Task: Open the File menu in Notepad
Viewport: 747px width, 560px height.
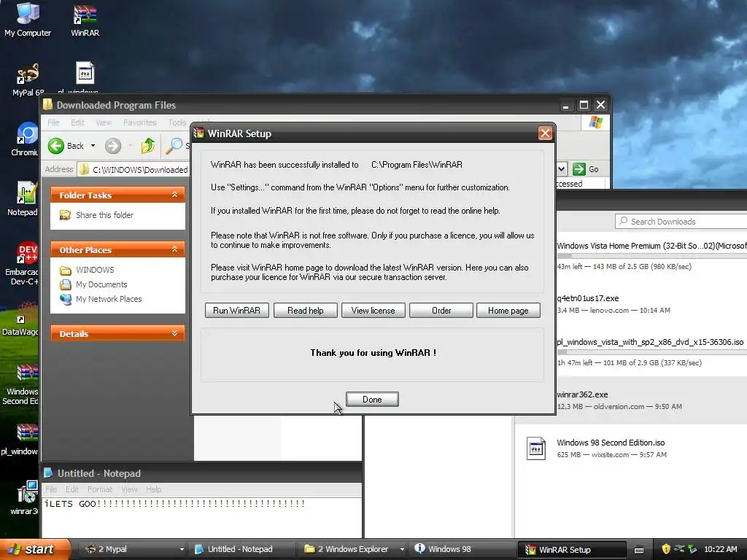Action: [51, 489]
